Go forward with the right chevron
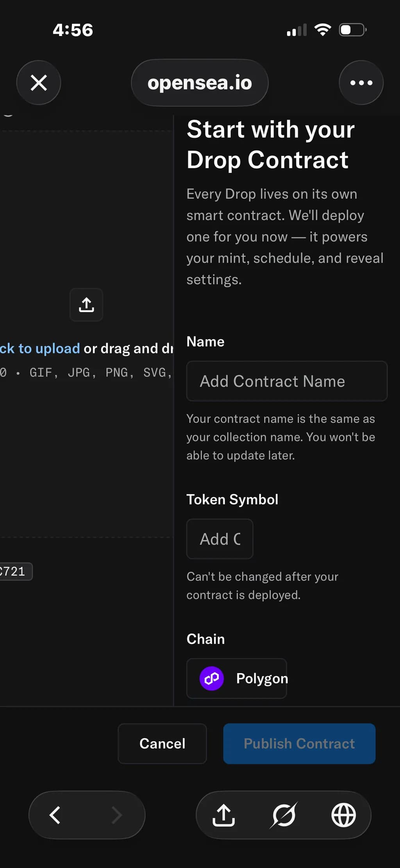Screen dimensions: 400x868 pyautogui.click(x=117, y=815)
